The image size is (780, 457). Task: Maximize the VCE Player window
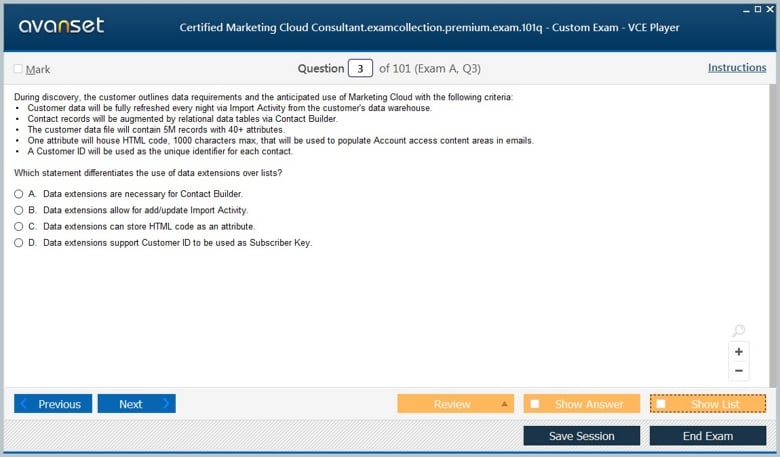coord(758,9)
